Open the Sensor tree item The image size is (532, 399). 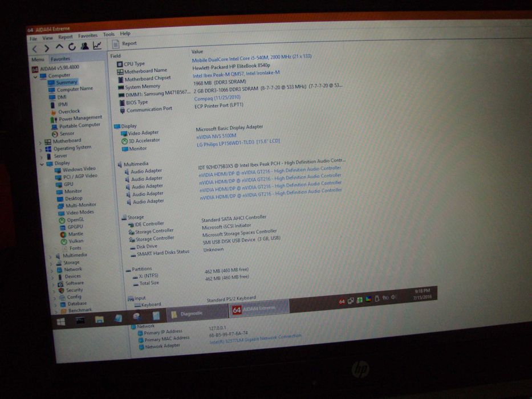tap(67, 134)
